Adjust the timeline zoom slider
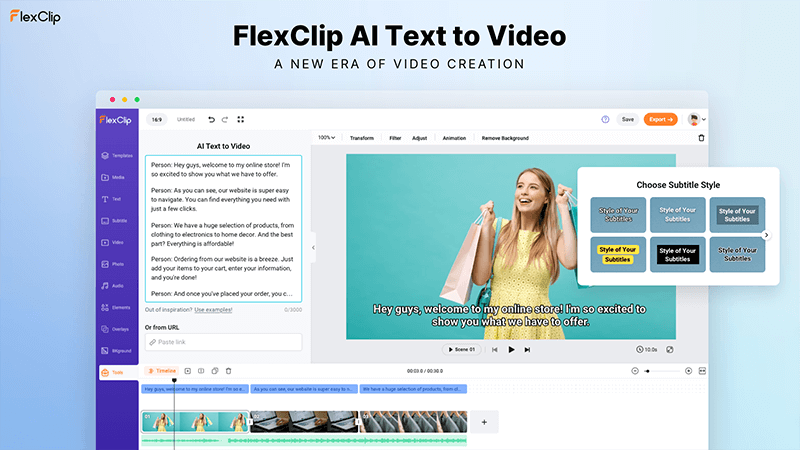Viewport: 800px width, 450px height. click(660, 371)
